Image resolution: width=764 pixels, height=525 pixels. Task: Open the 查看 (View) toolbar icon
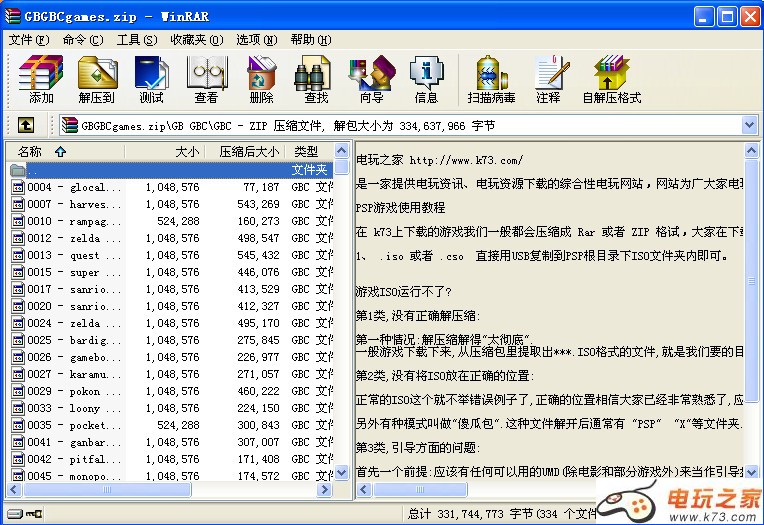(207, 78)
